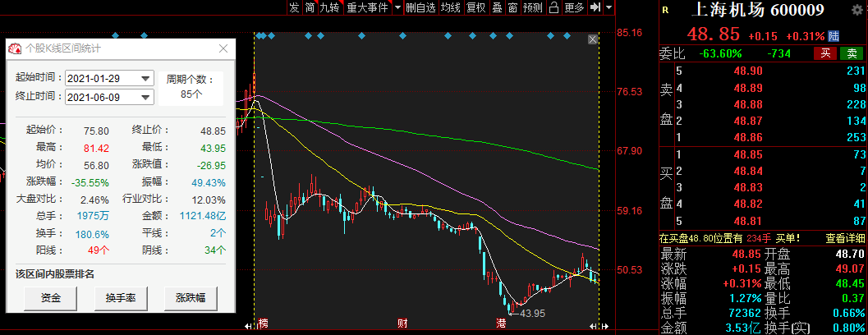
Task: Click the settings gear icon beside 600009
Action: click(x=858, y=10)
